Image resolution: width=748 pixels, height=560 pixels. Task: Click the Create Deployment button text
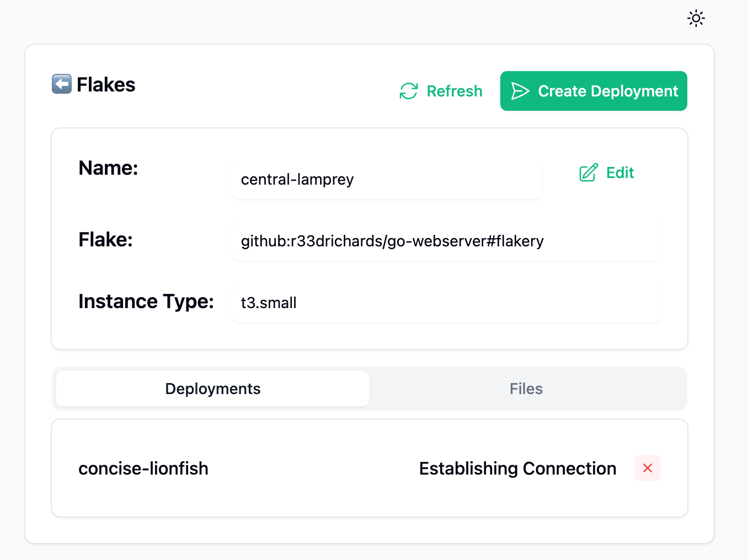(x=608, y=91)
